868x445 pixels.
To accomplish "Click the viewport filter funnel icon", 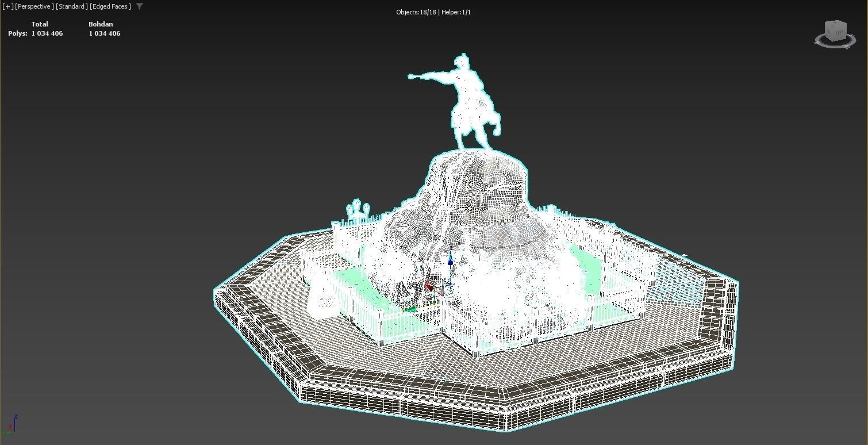I will (x=140, y=6).
